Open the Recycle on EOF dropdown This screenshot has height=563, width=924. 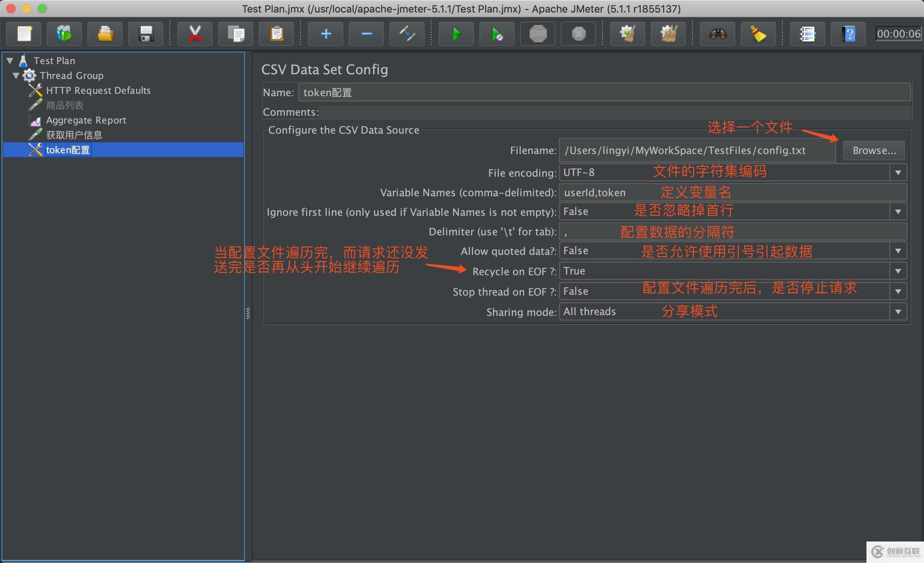pos(898,271)
